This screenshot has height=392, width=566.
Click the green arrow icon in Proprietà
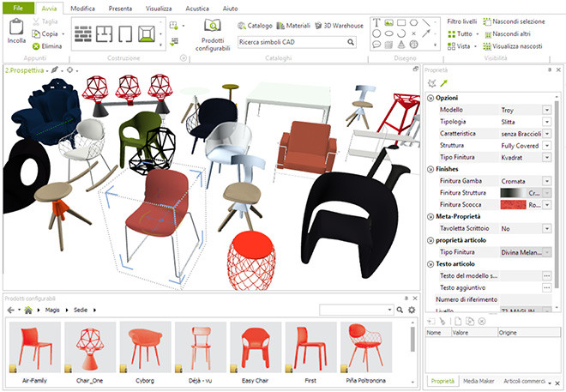(x=443, y=83)
